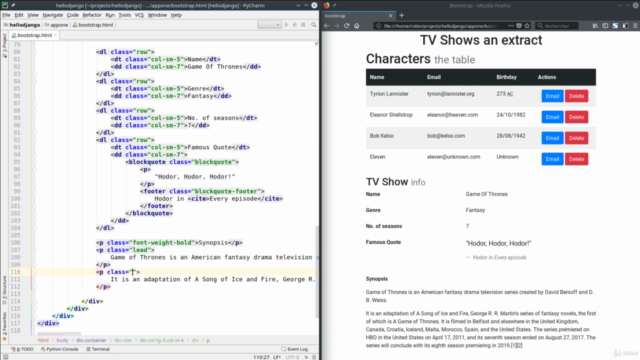Open the Python Console tool window
This screenshot has width=640, height=360.
click(x=60, y=349)
